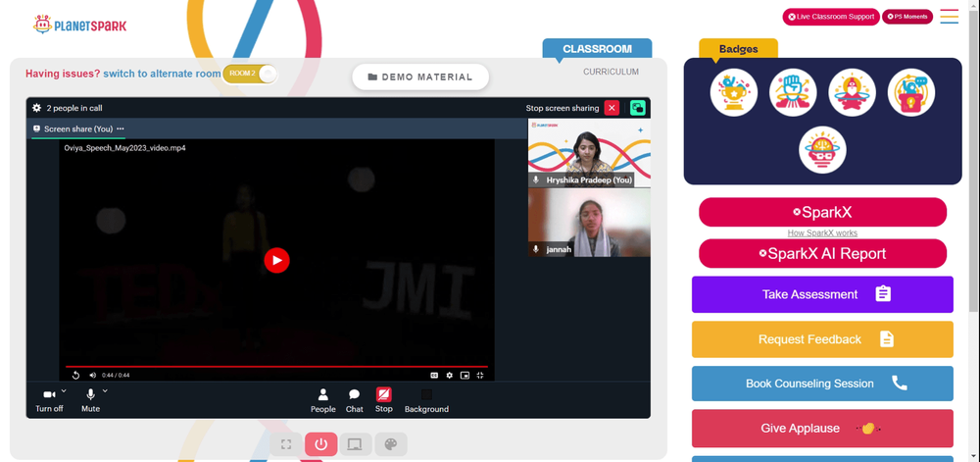Open How SparkX works link
This screenshot has width=980, height=462.
click(x=822, y=233)
